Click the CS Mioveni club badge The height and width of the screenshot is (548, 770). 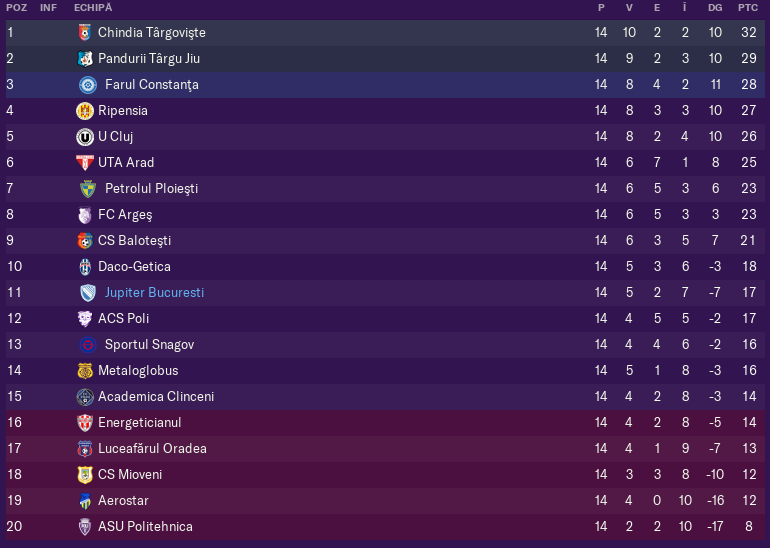(85, 475)
